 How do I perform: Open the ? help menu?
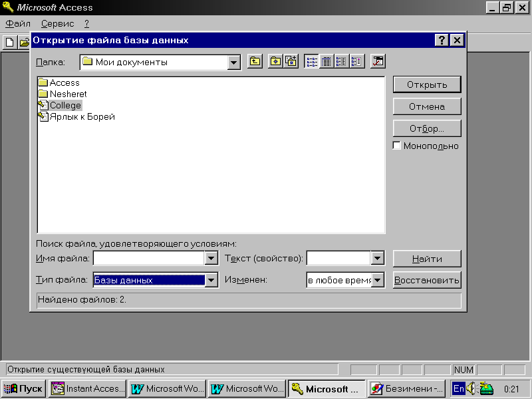87,23
